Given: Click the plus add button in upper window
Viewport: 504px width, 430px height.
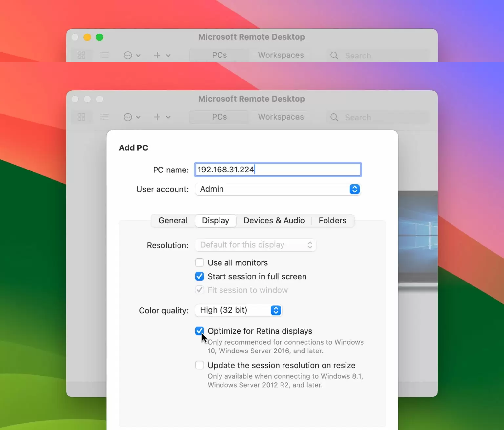Looking at the screenshot, I should tap(157, 55).
